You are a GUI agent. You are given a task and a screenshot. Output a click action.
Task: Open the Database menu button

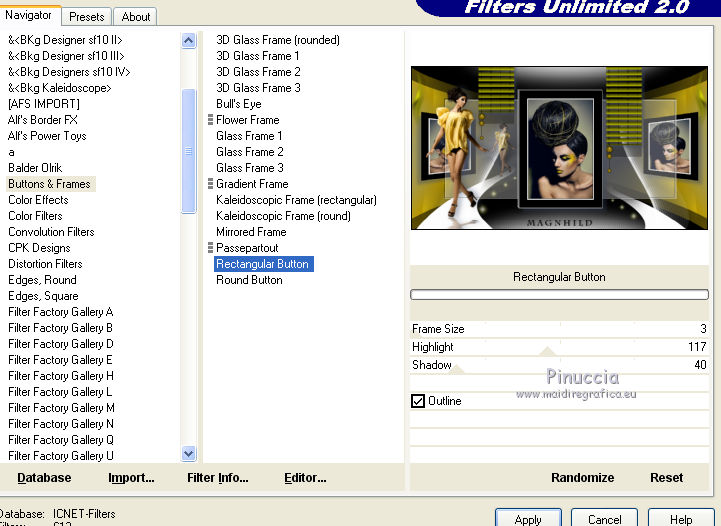(x=44, y=478)
